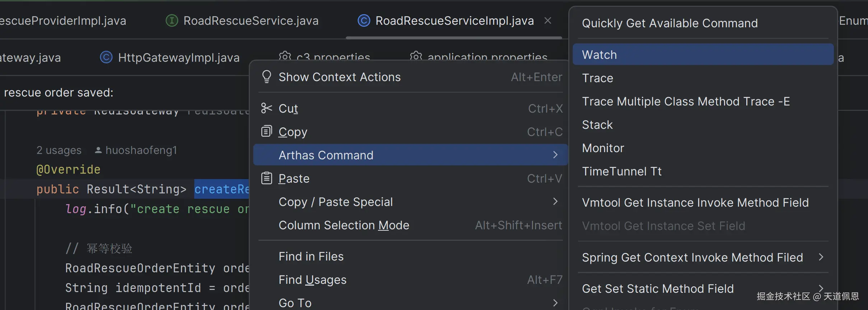This screenshot has height=310, width=868.
Task: Click the HttpGatewayImpl.java class icon
Action: tap(106, 57)
